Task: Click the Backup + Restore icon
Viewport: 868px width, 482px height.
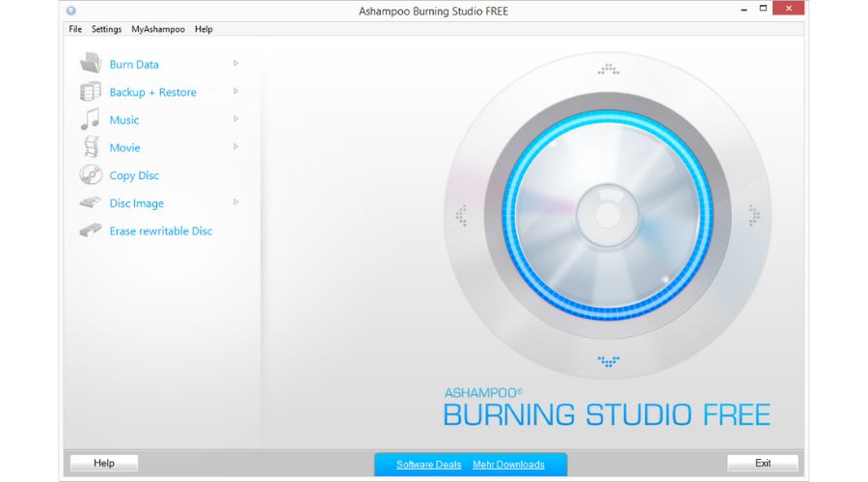Action: click(x=91, y=92)
